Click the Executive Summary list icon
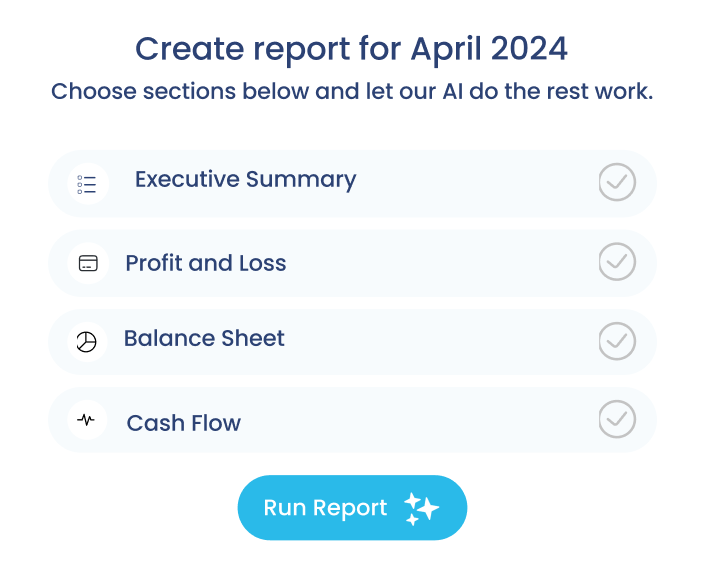 pyautogui.click(x=87, y=184)
